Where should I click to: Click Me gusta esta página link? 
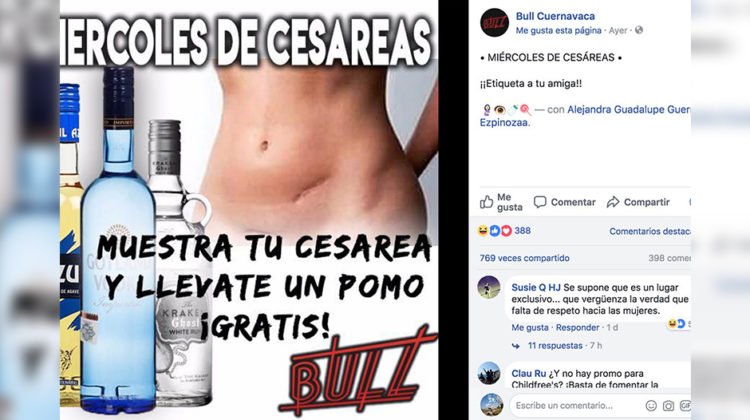(x=558, y=31)
